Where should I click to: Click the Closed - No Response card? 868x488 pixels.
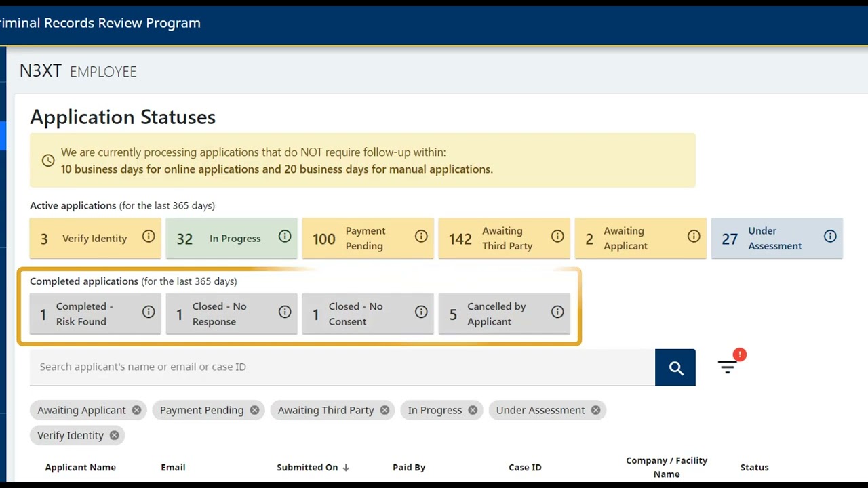220,314
